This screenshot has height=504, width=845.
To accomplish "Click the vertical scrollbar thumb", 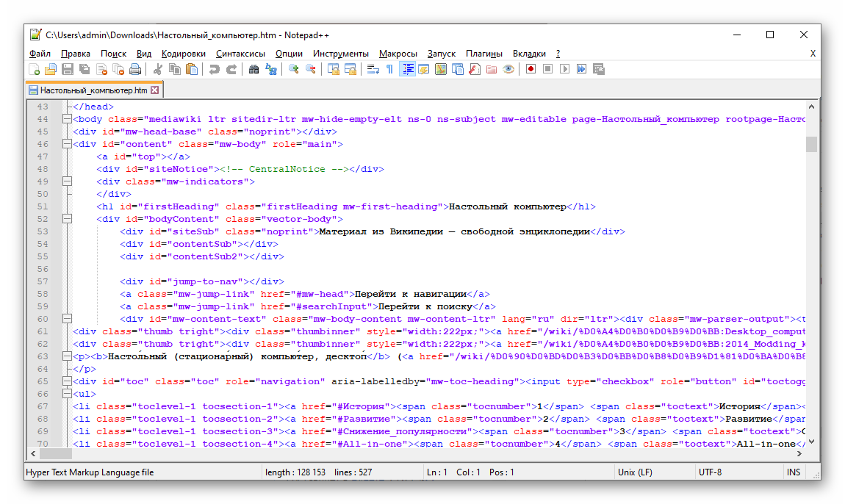I will tap(811, 144).
